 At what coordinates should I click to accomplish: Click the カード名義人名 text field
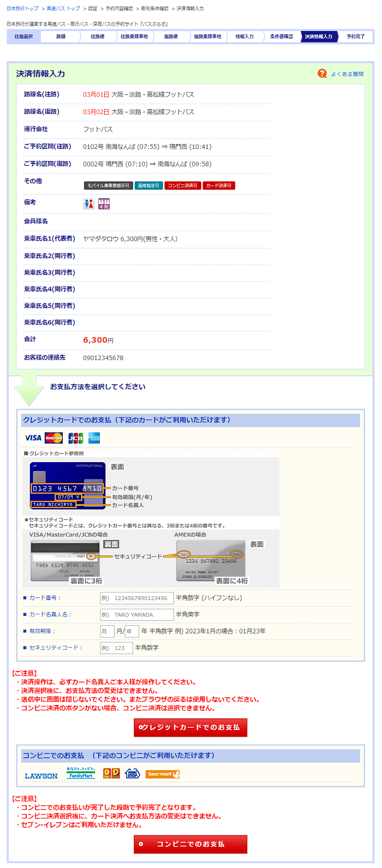click(x=136, y=614)
